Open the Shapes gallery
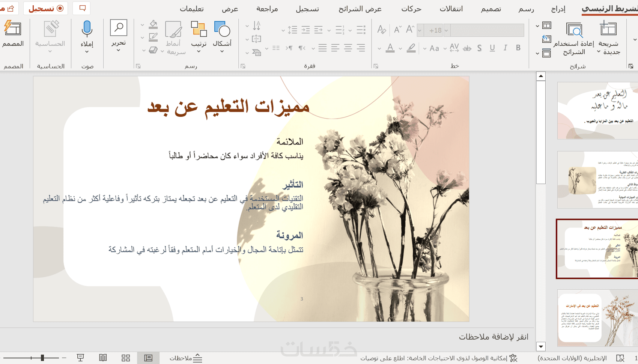Viewport: 638px width, 364px height. coord(222,36)
